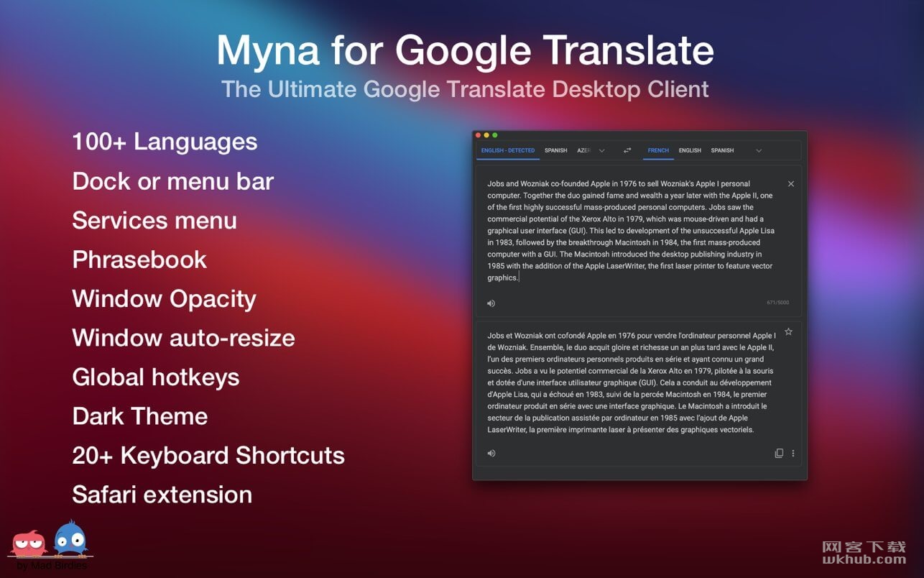Image resolution: width=924 pixels, height=578 pixels.
Task: Choose English as the target language
Action: click(690, 150)
